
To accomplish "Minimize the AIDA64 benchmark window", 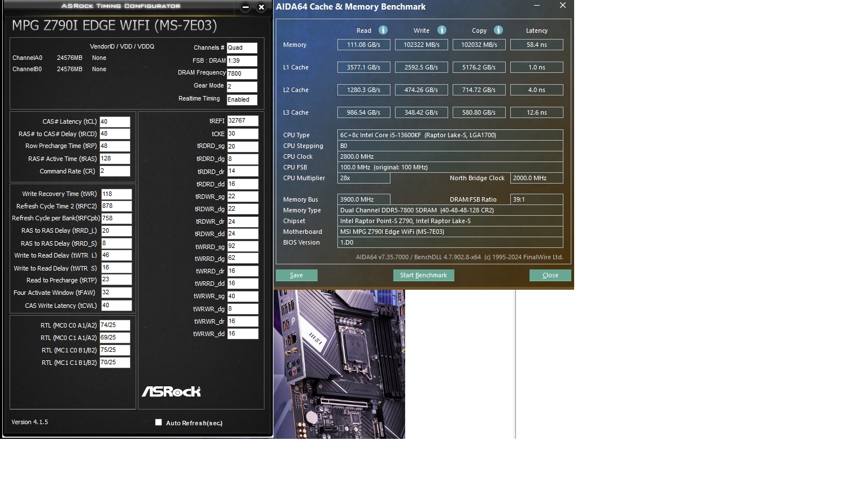I will (537, 6).
